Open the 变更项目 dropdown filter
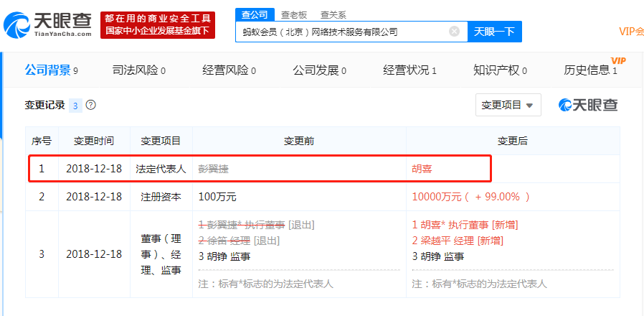 508,105
